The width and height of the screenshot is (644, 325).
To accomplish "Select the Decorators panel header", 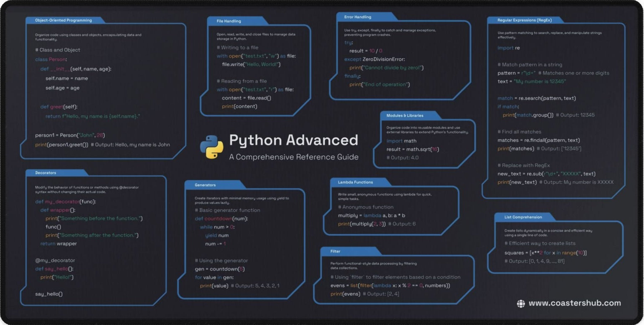I will click(46, 172).
